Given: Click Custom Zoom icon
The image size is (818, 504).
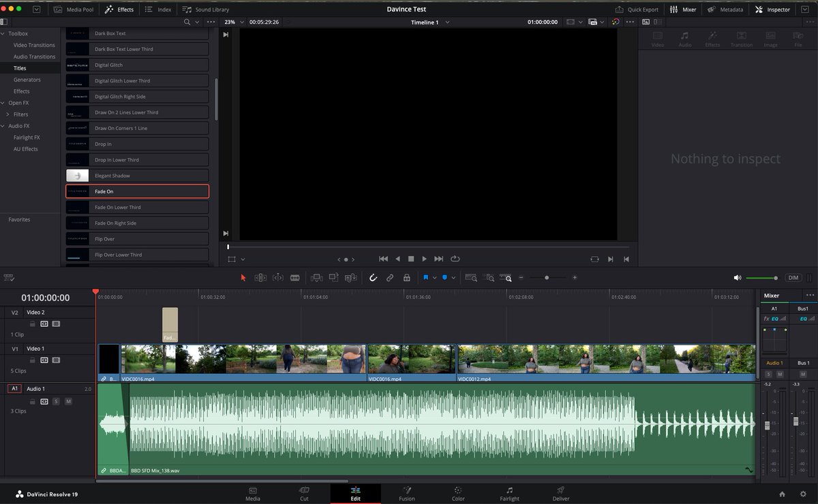Looking at the screenshot, I should 506,278.
